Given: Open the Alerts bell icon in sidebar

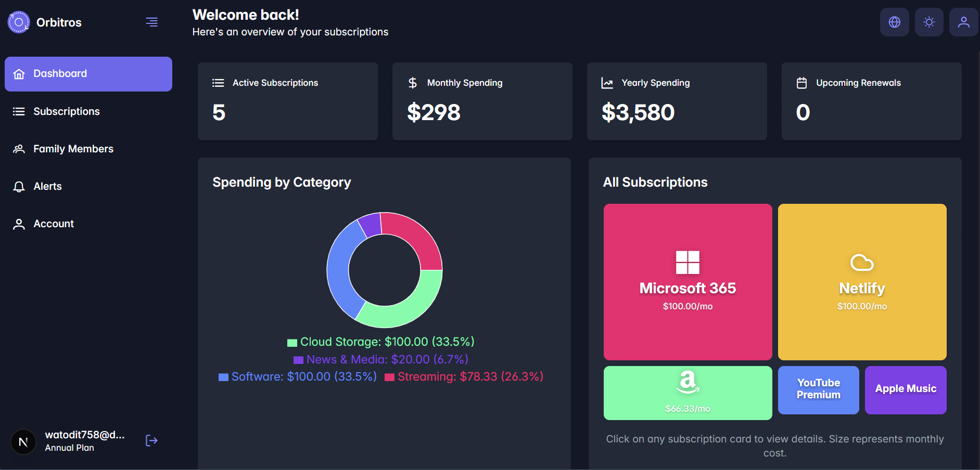Looking at the screenshot, I should coord(19,186).
